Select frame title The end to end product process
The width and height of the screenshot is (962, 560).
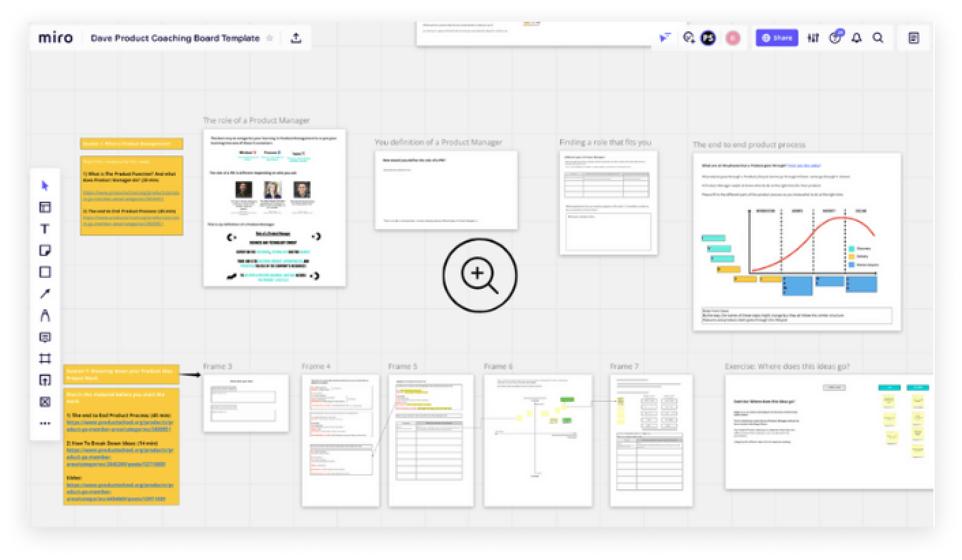(749, 145)
